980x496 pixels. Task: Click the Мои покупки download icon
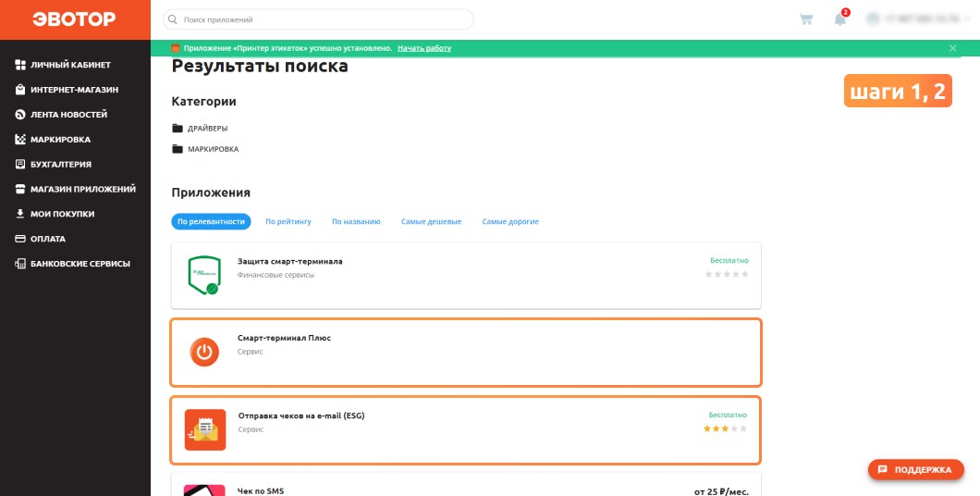(x=20, y=214)
